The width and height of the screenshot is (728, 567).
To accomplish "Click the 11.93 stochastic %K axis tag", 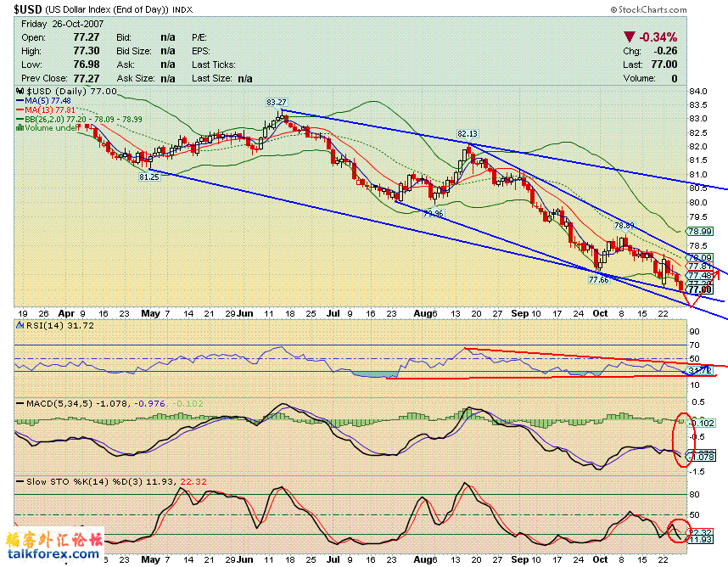I will coord(701,540).
